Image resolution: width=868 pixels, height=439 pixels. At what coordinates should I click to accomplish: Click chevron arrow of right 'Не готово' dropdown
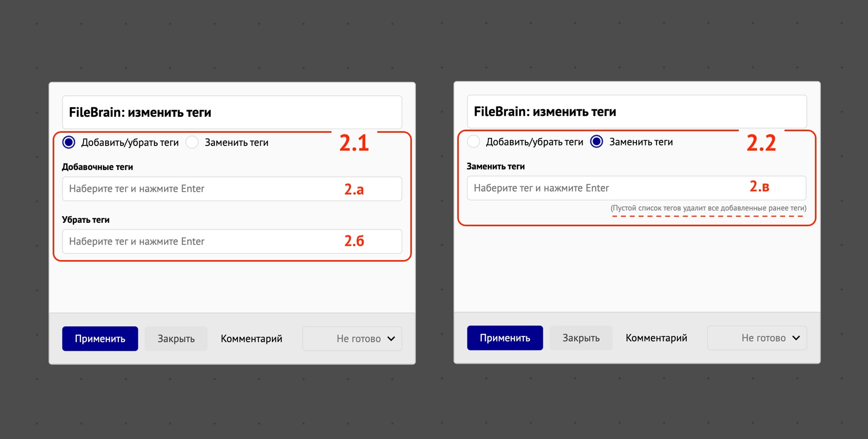pyautogui.click(x=796, y=338)
